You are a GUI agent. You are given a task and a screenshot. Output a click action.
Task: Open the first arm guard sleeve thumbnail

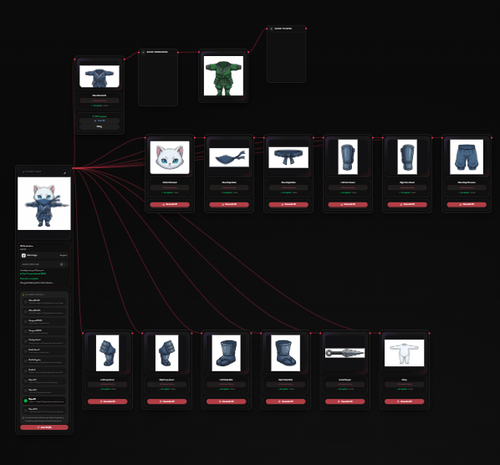pos(348,157)
